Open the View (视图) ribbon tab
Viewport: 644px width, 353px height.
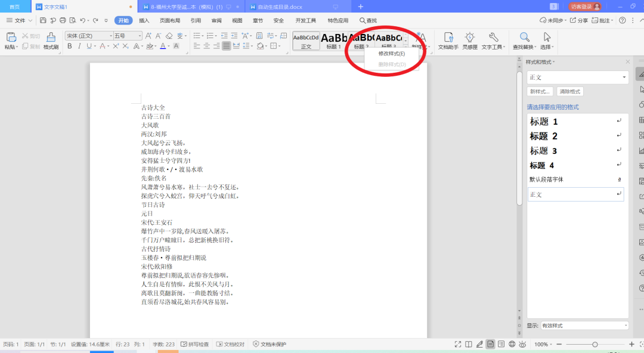pos(237,20)
